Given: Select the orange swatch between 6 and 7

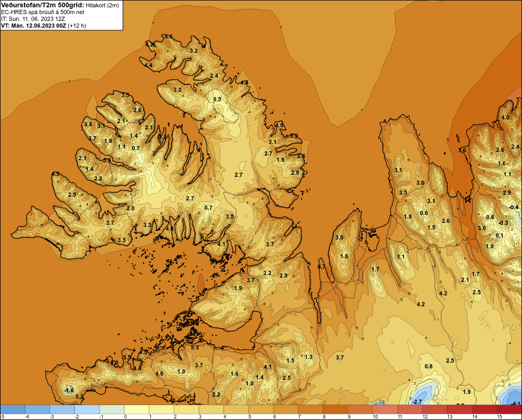Looking at the screenshot, I should (x=286, y=409).
